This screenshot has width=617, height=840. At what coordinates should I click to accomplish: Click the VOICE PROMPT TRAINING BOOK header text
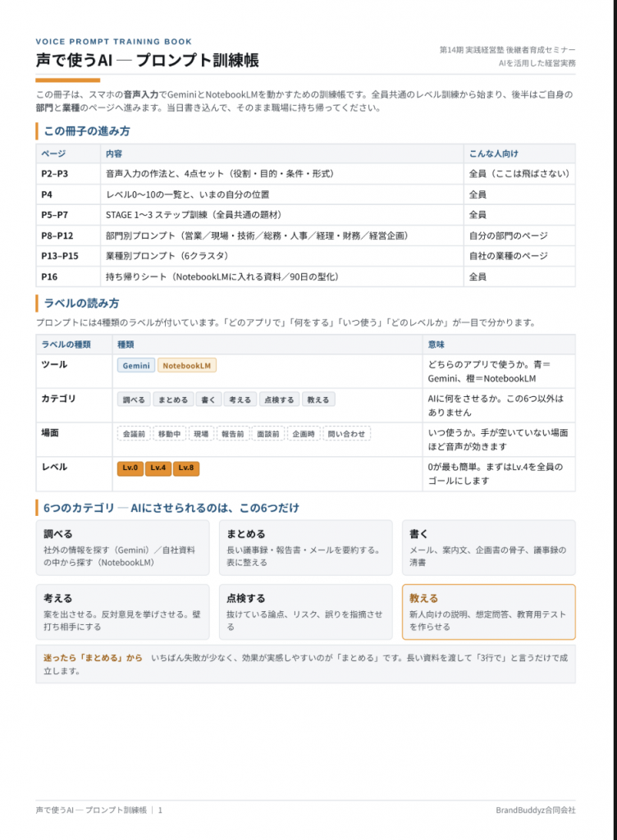(113, 41)
